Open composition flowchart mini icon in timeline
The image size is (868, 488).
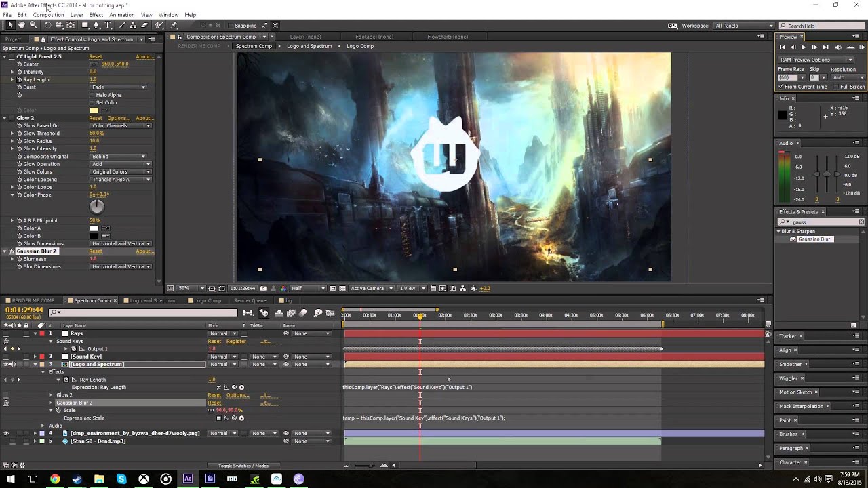(248, 312)
